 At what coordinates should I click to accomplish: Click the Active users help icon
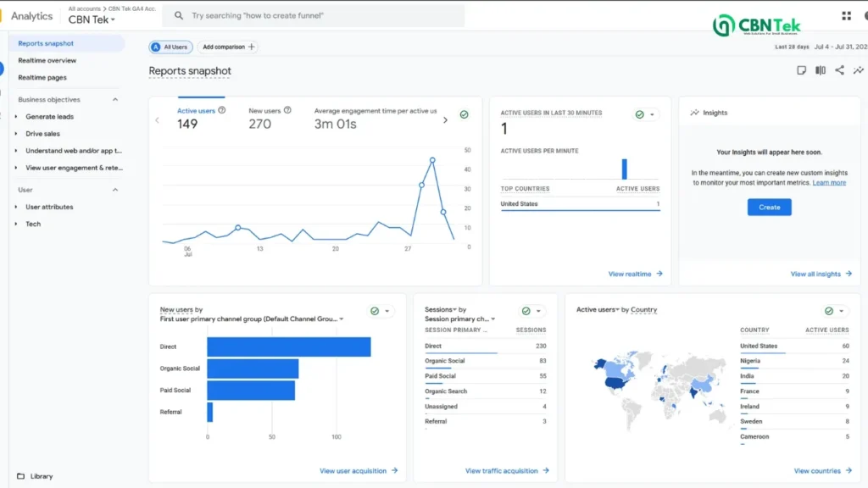pyautogui.click(x=222, y=110)
